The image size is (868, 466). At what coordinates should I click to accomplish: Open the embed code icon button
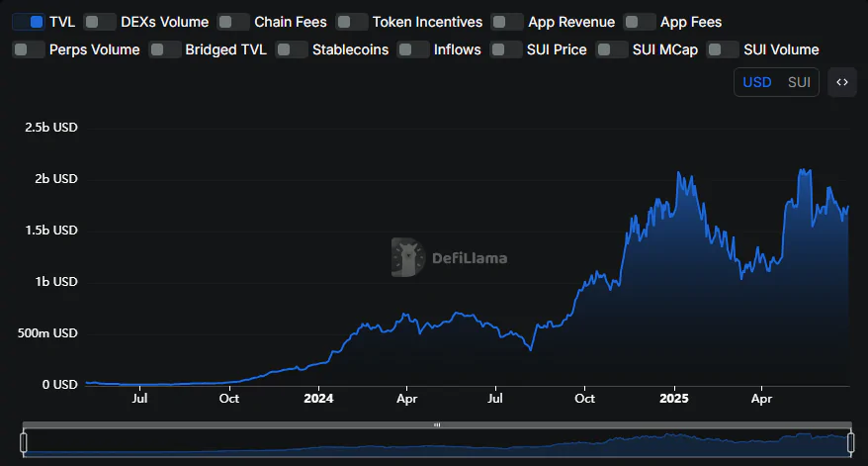pos(842,82)
